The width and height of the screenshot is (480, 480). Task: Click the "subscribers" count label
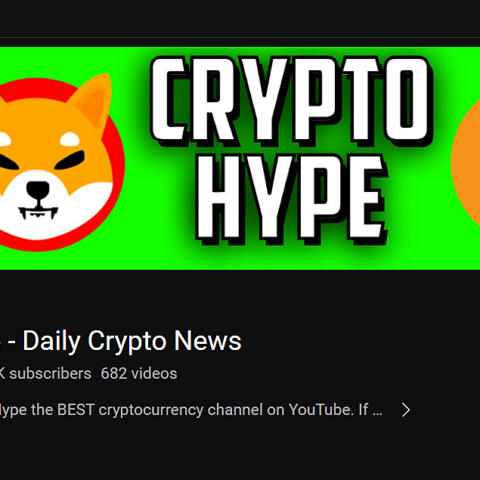point(50,373)
